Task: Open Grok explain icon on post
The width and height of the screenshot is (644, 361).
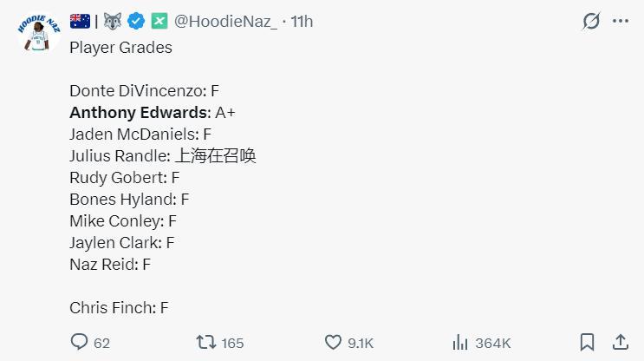Action: pyautogui.click(x=590, y=22)
